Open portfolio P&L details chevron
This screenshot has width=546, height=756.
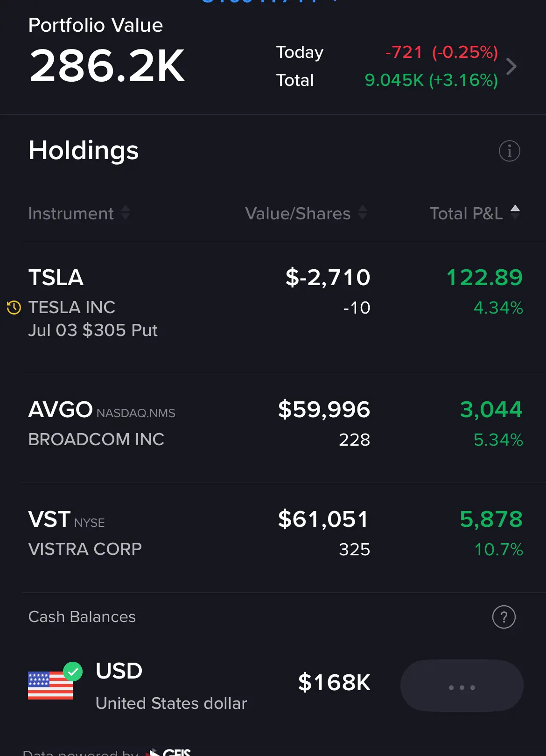tap(511, 66)
